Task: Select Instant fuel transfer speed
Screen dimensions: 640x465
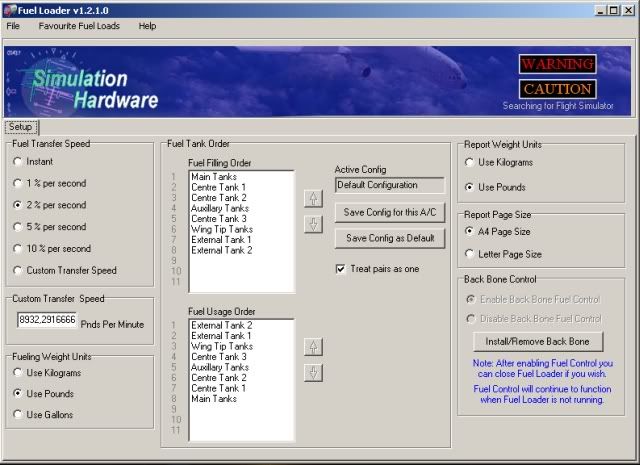Action: [x=18, y=161]
